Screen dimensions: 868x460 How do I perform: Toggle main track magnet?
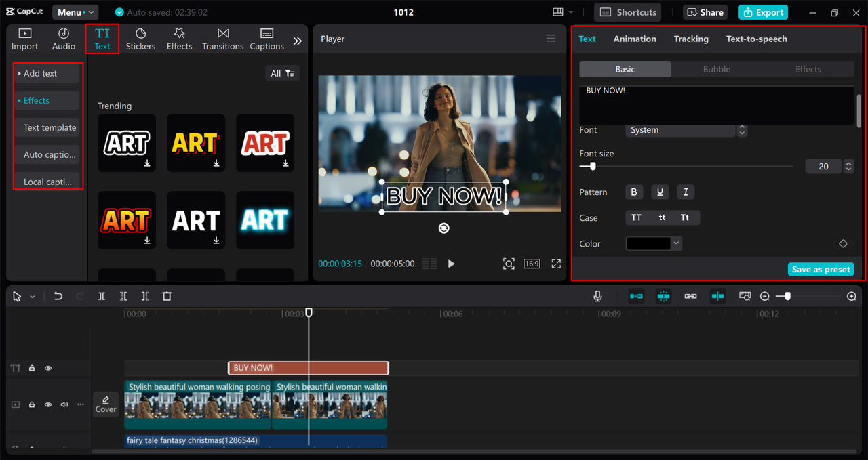click(x=636, y=296)
